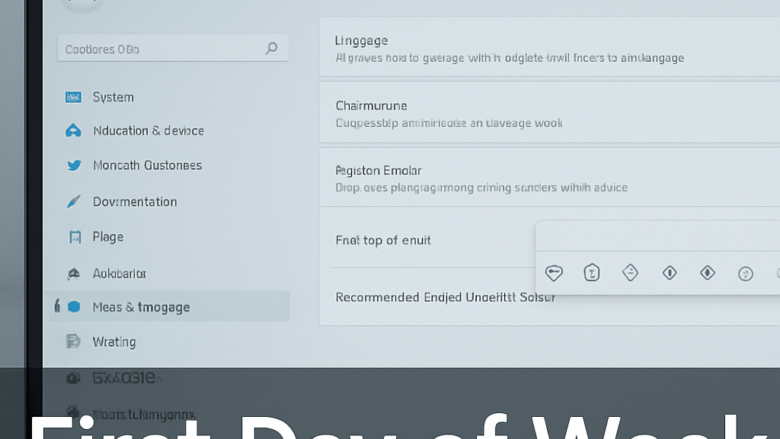Click the brush icon next to Dovmentation
780x439 pixels.
coord(74,201)
